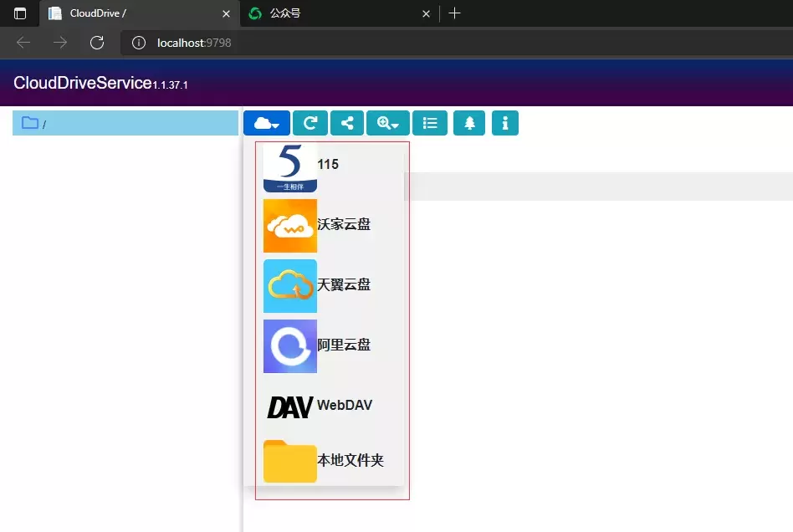Open the cloud drive add dropdown
The image size is (793, 532).
click(266, 123)
